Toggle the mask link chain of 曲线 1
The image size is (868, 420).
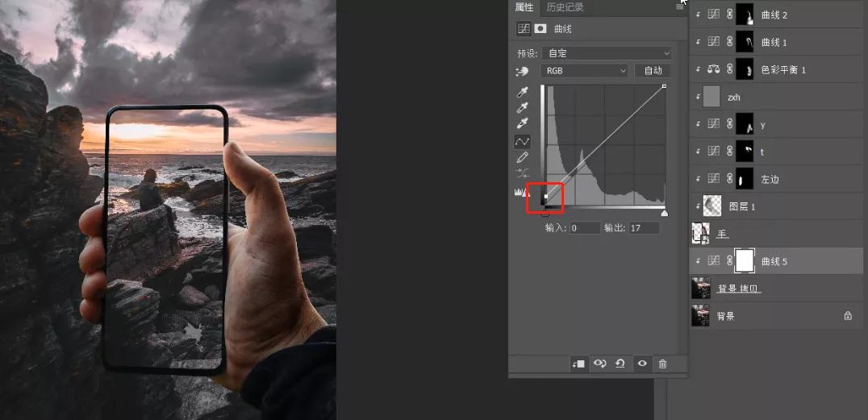(x=729, y=42)
